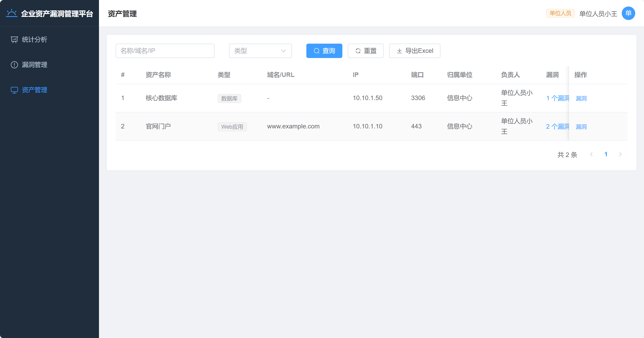Click the 负责人 column header
Viewport: 644px width, 338px height.
510,75
